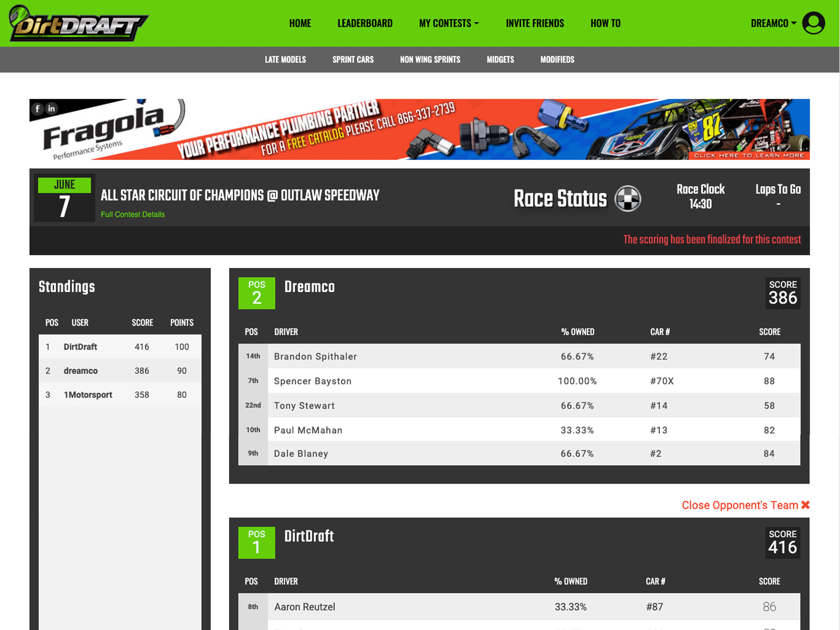Image resolution: width=840 pixels, height=630 pixels.
Task: Click the LinkedIn icon on the Fragola banner
Action: pyautogui.click(x=51, y=109)
